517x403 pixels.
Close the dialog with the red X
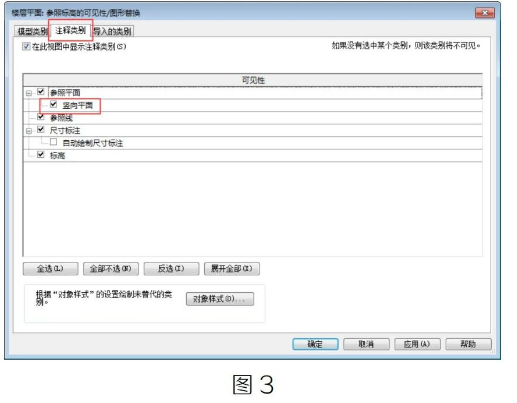(485, 13)
